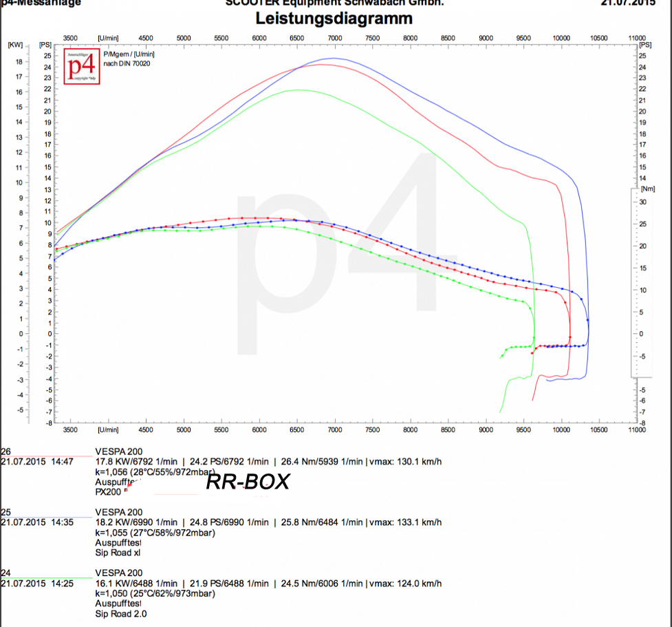Click the RR-BOX label

point(249,482)
